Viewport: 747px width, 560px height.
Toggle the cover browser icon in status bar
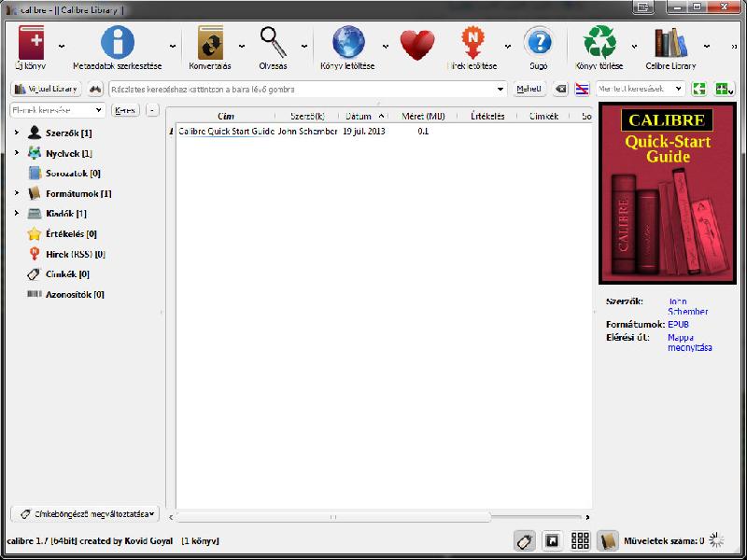(552, 541)
